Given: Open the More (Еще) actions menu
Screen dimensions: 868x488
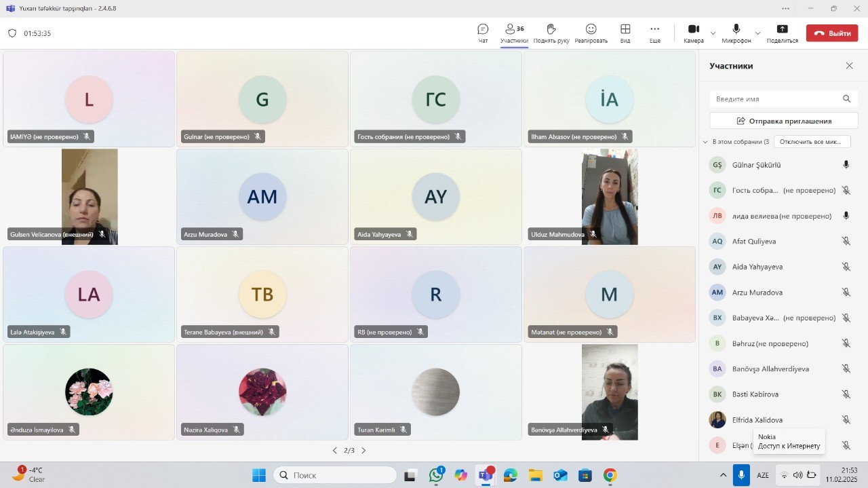Looking at the screenshot, I should pos(654,33).
